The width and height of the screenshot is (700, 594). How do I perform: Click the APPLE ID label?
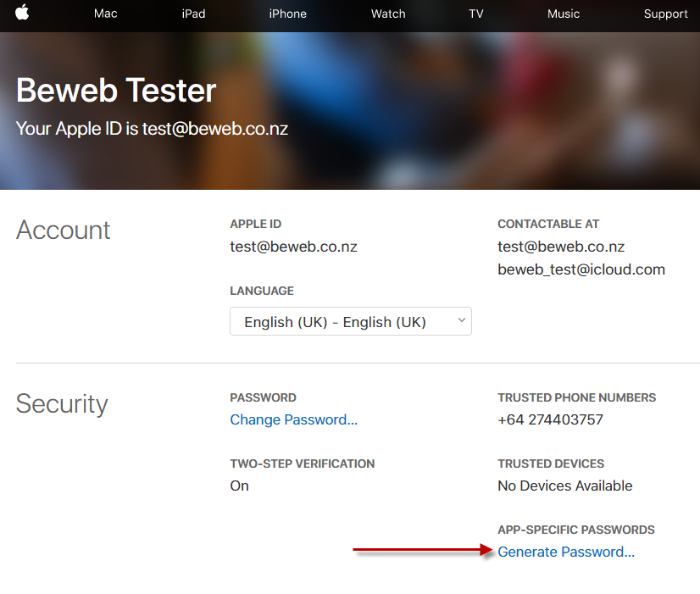coord(255,224)
